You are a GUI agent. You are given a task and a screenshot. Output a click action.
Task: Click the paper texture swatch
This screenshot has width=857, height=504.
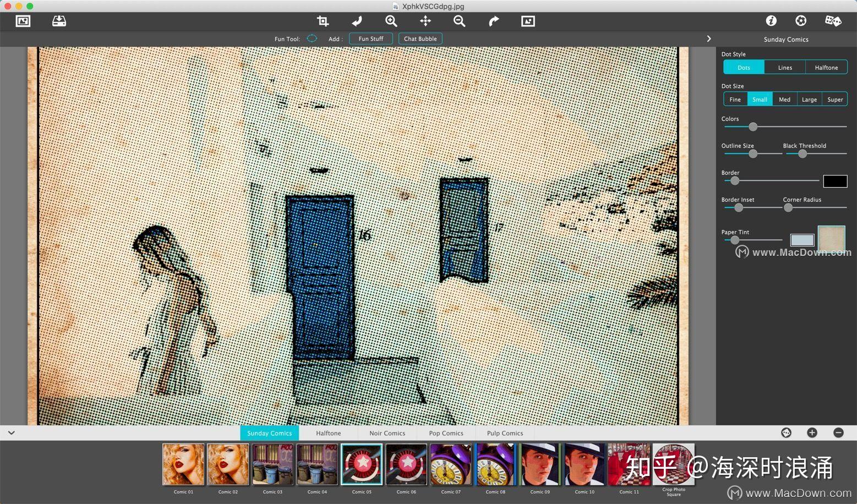pos(831,239)
